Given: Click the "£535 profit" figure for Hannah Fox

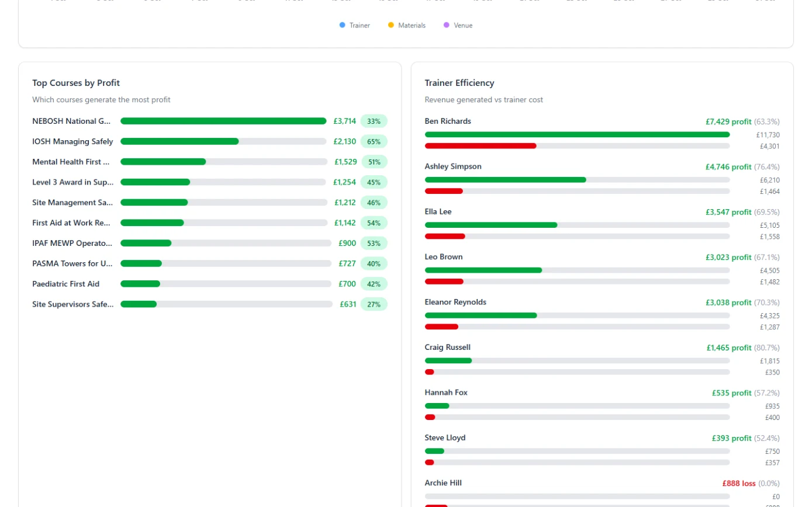Looking at the screenshot, I should 732,393.
